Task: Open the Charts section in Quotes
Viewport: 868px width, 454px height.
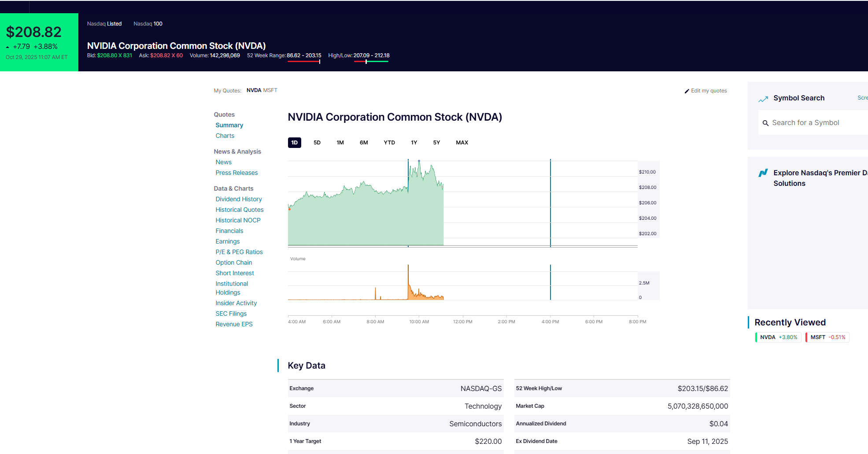Action: coord(225,136)
